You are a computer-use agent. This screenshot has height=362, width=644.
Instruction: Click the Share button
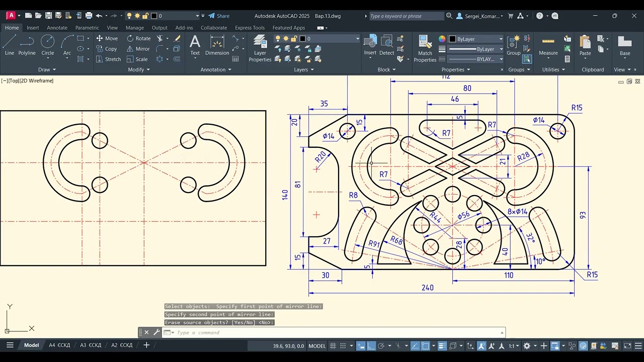tap(219, 16)
